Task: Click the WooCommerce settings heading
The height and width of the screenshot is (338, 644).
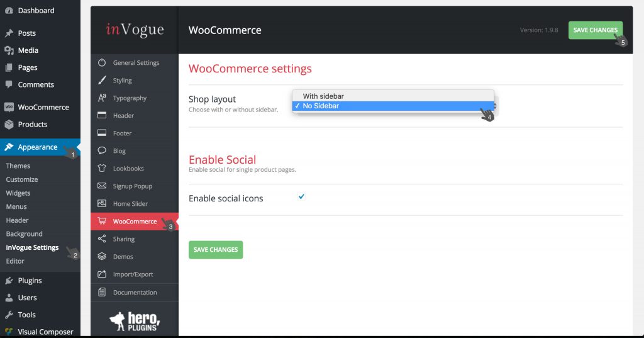Action: pos(250,68)
